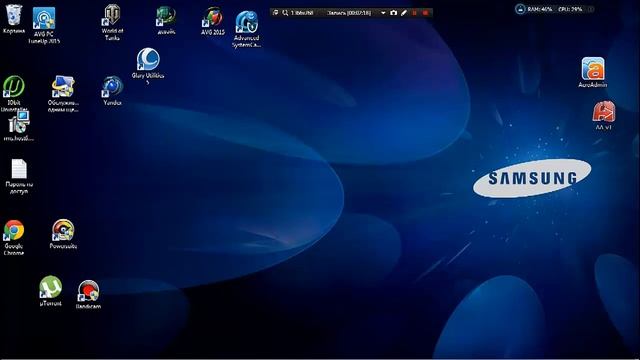The image size is (640, 360).
Task: Launch Google Chrome from desktop
Action: [x=14, y=238]
